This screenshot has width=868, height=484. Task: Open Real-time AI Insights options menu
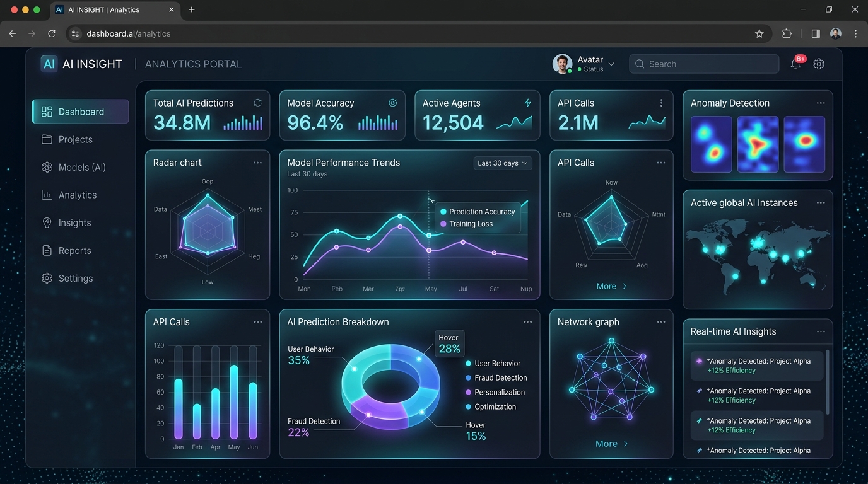(821, 331)
